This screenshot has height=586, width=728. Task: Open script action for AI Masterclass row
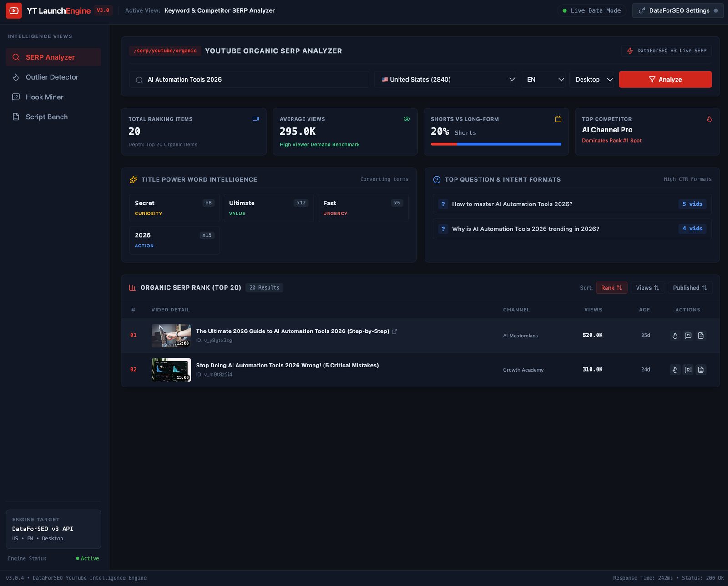point(701,336)
